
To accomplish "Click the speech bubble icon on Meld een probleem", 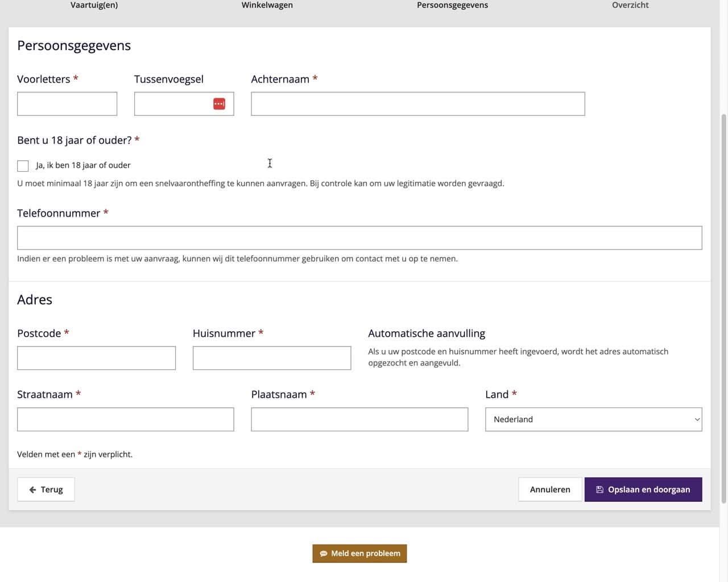I will click(x=324, y=554).
